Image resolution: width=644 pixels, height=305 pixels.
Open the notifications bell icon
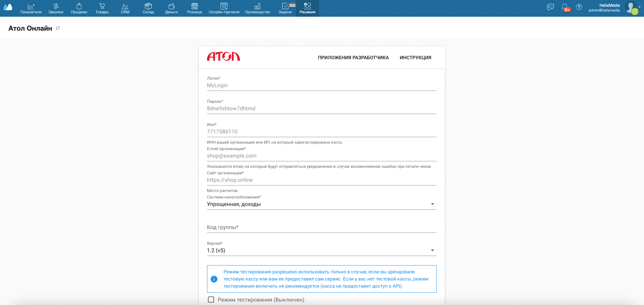[565, 7]
